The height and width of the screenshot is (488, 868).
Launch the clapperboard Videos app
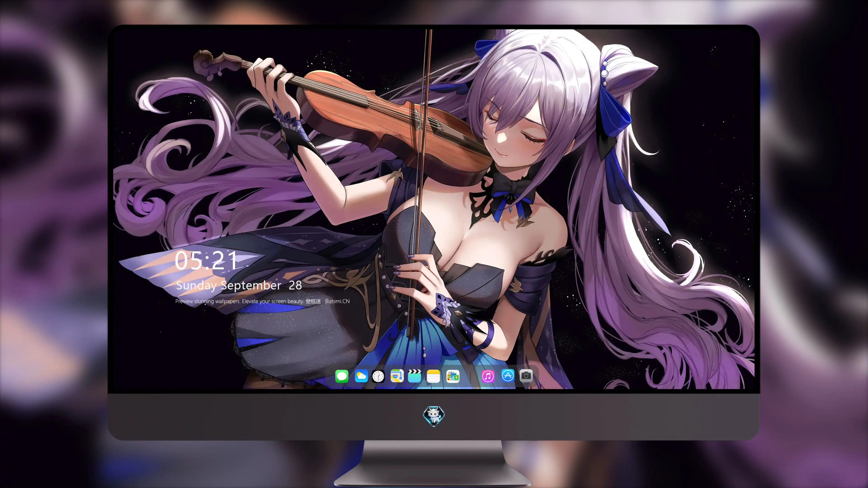tap(415, 376)
